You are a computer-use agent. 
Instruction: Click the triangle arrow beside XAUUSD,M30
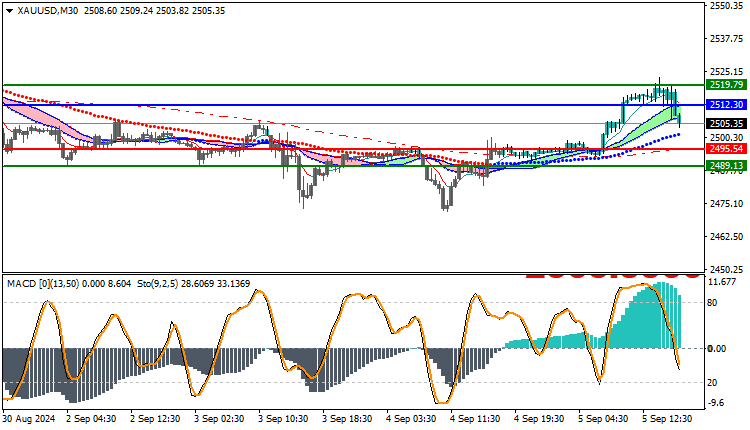(x=9, y=11)
